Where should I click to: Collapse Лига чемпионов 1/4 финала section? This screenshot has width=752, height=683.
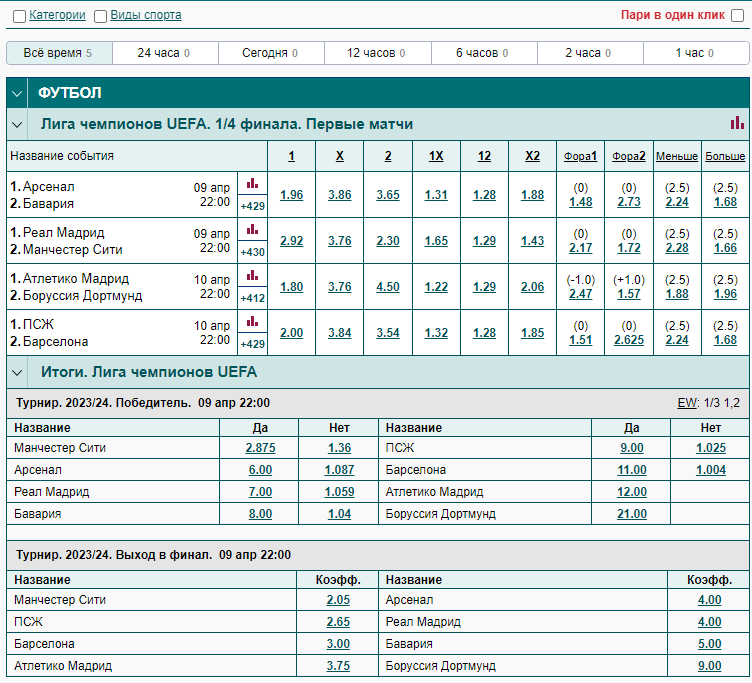click(x=17, y=125)
